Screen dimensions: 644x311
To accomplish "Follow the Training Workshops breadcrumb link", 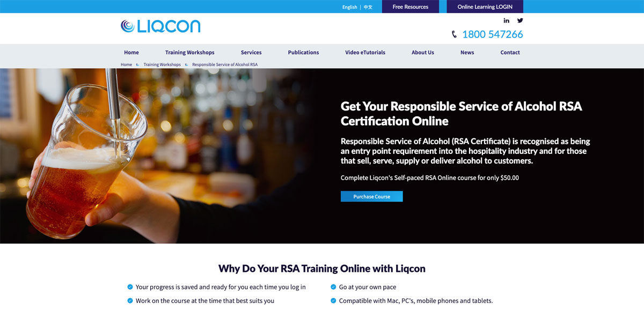I will point(162,64).
